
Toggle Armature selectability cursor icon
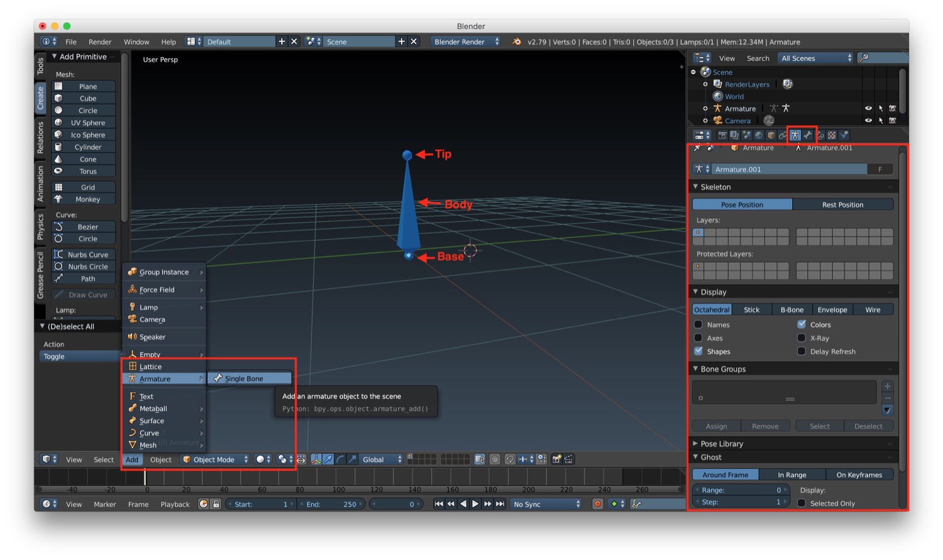[881, 109]
